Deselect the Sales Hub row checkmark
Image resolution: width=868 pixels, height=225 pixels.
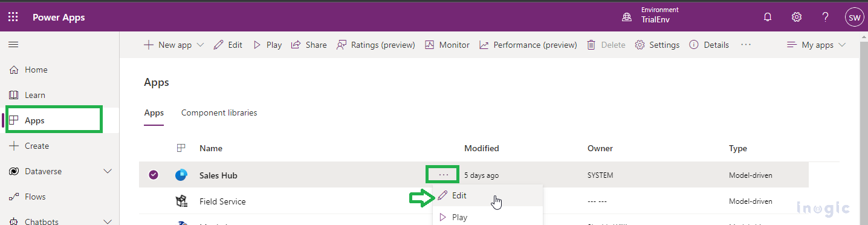tap(154, 175)
